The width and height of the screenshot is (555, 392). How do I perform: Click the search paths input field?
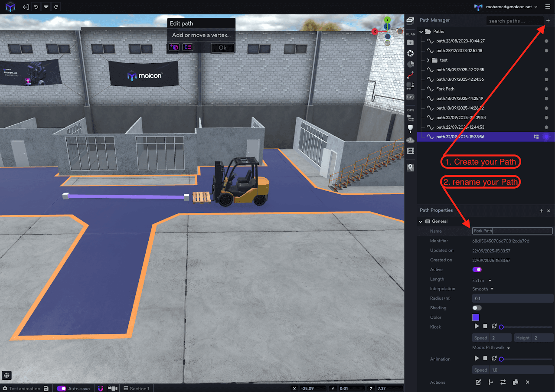[x=514, y=20]
